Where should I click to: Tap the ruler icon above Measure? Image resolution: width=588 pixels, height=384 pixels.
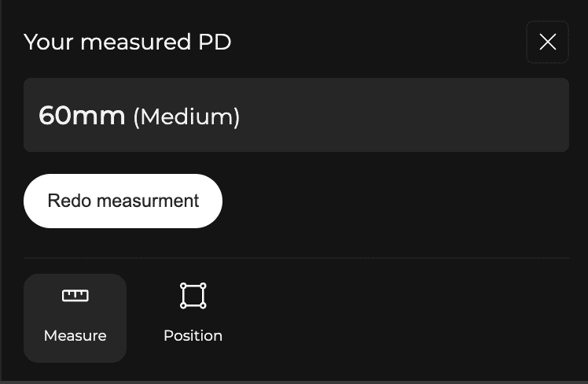(x=75, y=296)
